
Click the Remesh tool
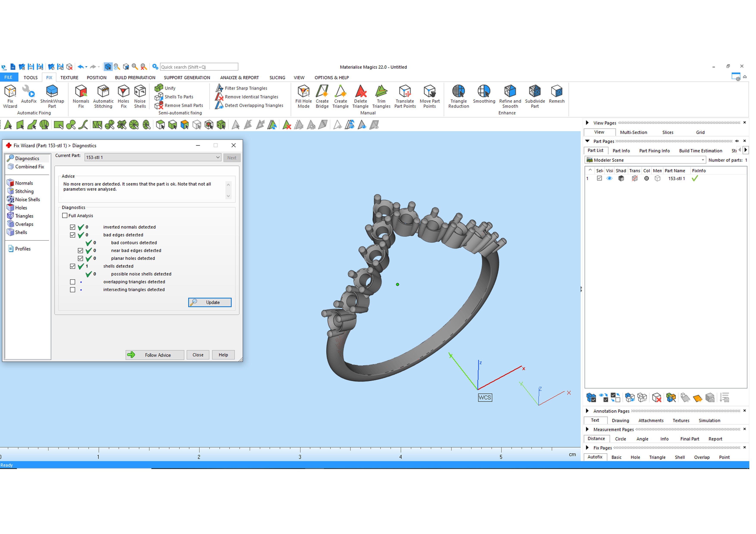coord(557,95)
